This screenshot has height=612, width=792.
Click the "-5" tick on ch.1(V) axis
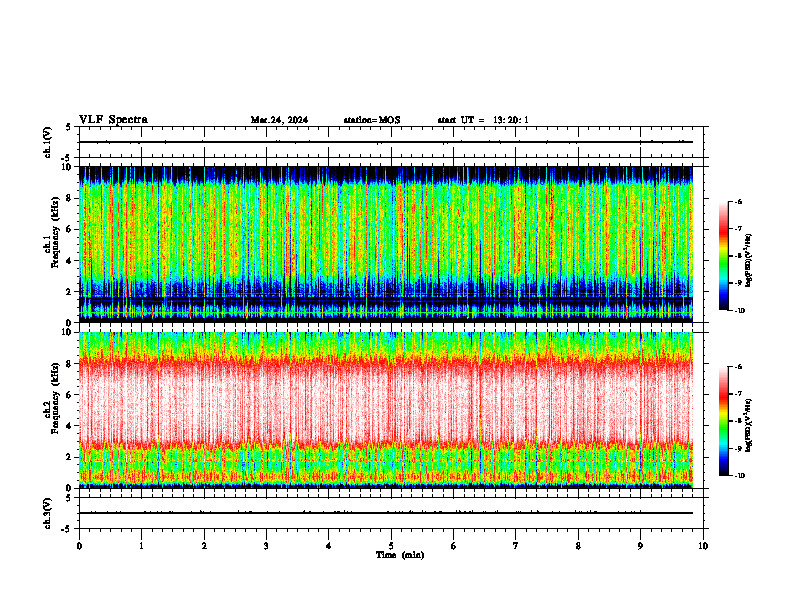click(66, 158)
